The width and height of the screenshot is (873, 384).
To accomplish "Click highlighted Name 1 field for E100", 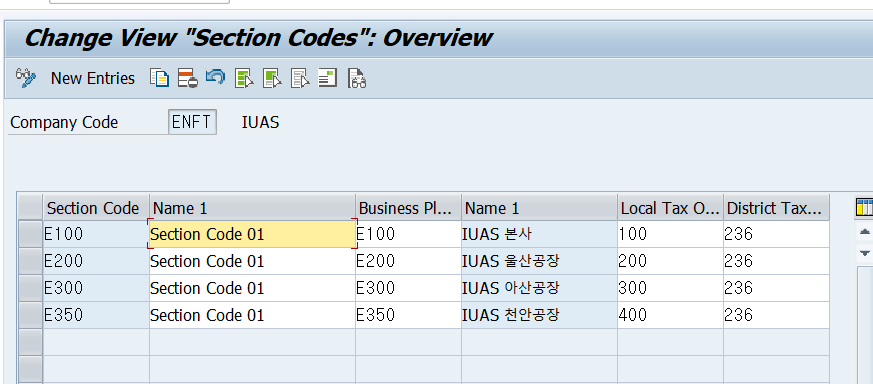I will pyautogui.click(x=252, y=234).
